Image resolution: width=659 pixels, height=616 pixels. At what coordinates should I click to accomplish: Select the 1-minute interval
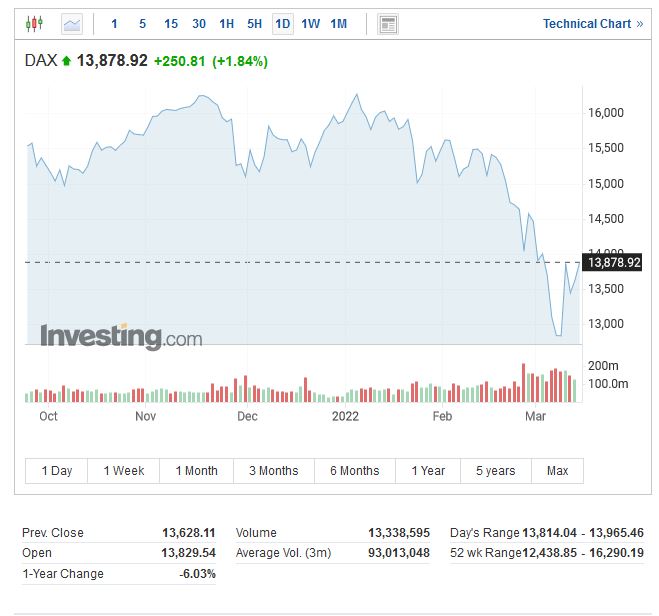click(x=114, y=23)
